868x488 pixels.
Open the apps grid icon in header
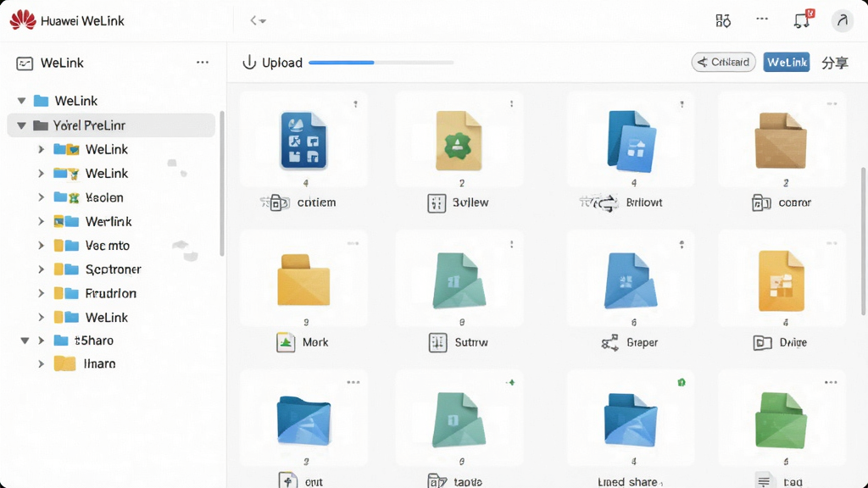point(723,20)
